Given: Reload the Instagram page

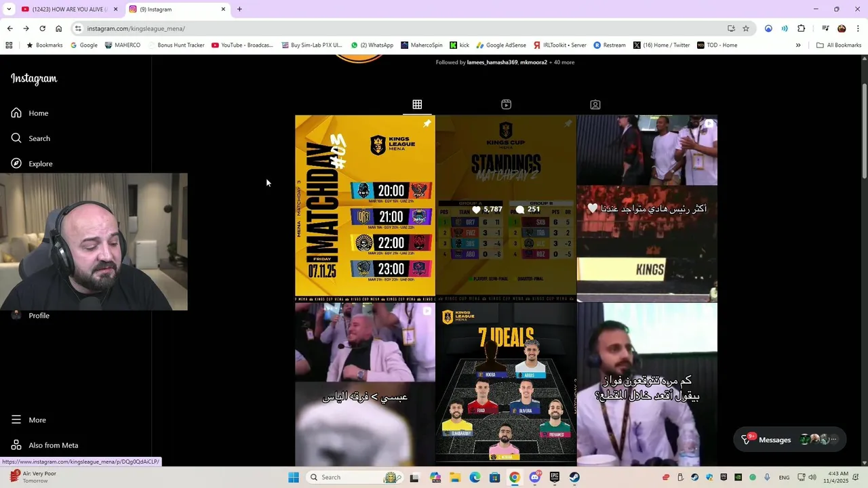Looking at the screenshot, I should pyautogui.click(x=42, y=28).
